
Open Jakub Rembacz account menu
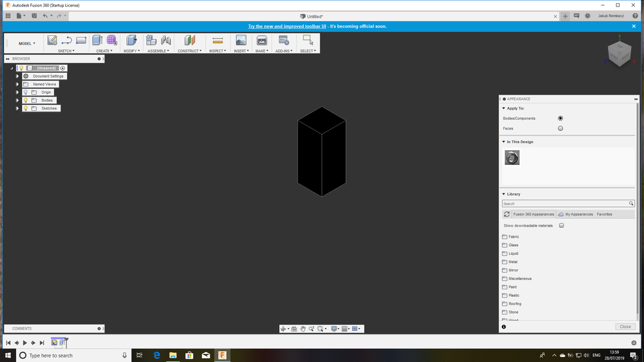pos(610,16)
